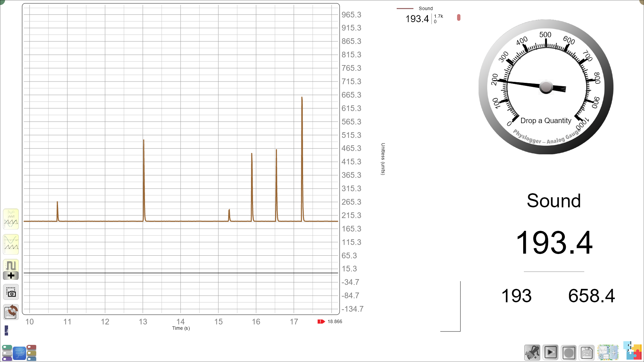
Task: Take a graph screenshot with camera icon
Action: pos(11,292)
